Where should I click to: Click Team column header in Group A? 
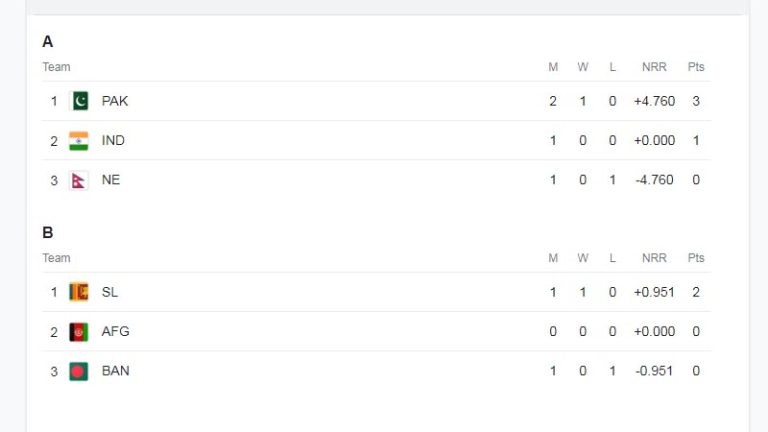[x=56, y=67]
